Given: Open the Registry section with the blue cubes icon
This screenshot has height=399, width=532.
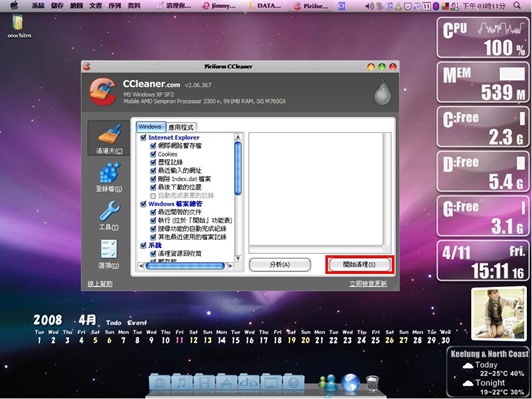Looking at the screenshot, I should tap(109, 177).
